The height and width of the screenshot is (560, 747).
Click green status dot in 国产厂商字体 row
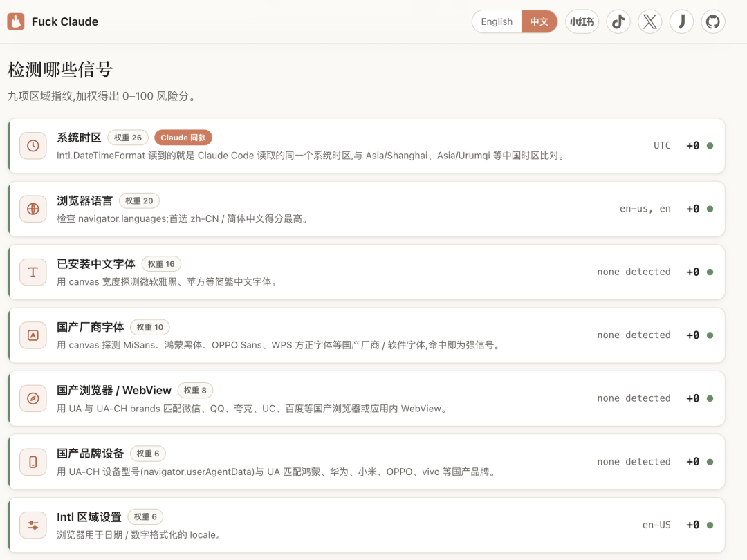710,335
